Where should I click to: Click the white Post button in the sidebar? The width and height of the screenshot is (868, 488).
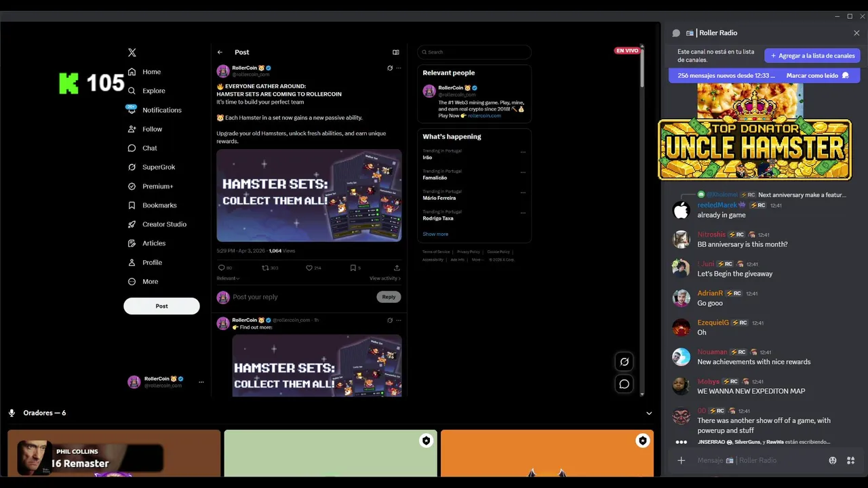(x=161, y=306)
